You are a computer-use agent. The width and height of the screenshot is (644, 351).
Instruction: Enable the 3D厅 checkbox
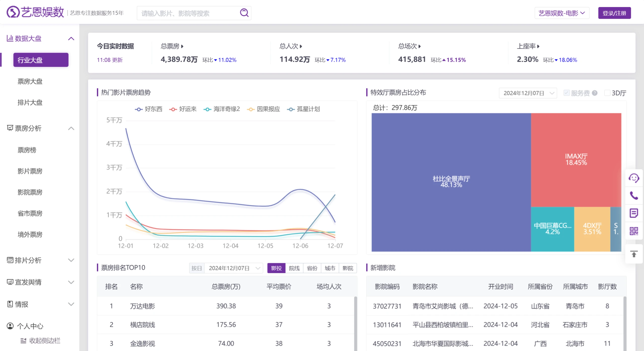(607, 93)
